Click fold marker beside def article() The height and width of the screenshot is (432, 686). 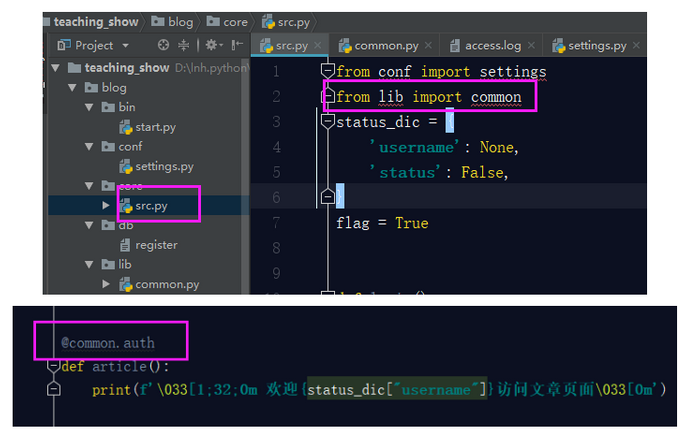point(53,365)
